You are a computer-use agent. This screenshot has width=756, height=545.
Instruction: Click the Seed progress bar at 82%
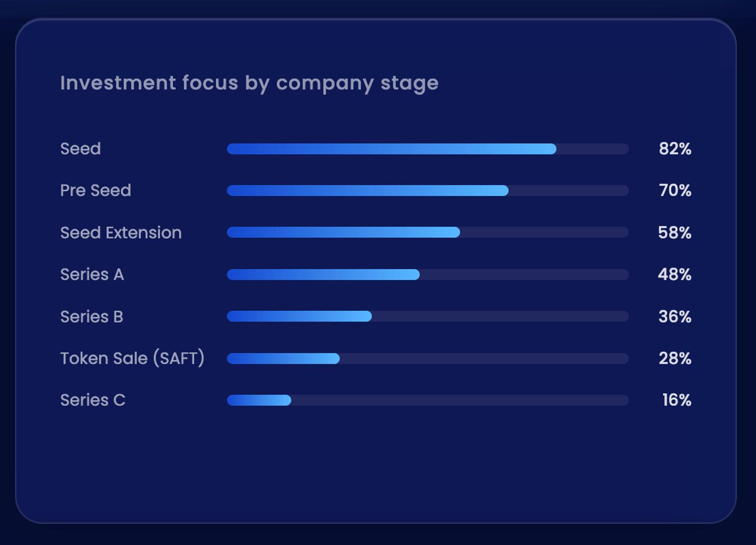point(428,149)
